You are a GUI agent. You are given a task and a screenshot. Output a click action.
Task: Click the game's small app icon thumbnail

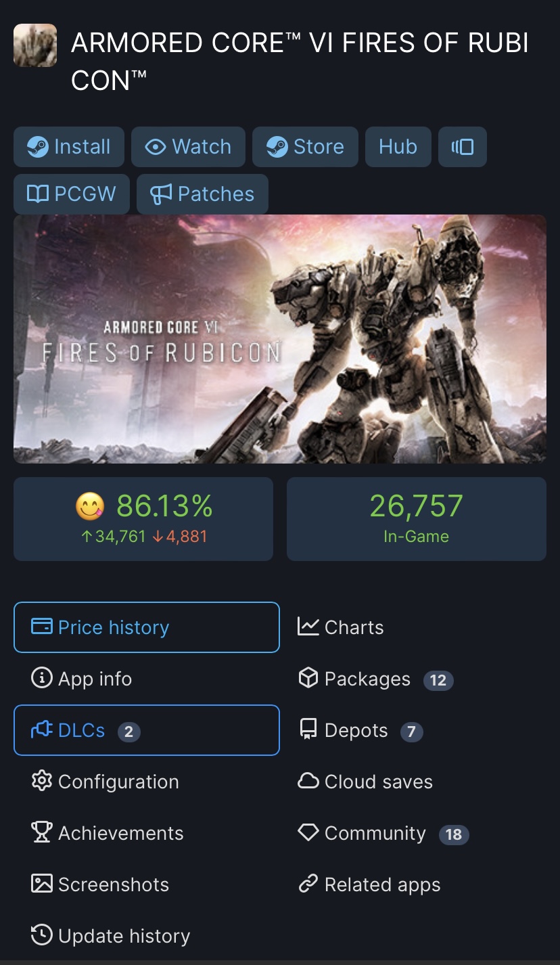pyautogui.click(x=35, y=45)
